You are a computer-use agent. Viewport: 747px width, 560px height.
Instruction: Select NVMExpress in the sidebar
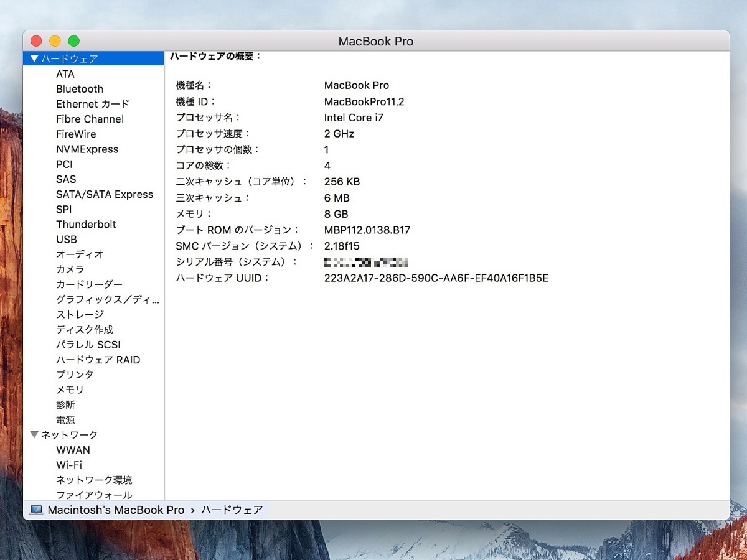click(87, 149)
